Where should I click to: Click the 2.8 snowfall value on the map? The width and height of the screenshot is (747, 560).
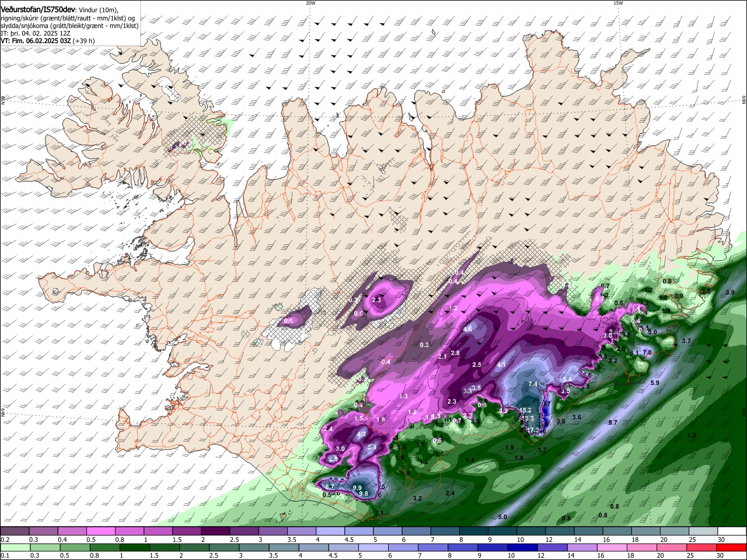pyautogui.click(x=456, y=353)
